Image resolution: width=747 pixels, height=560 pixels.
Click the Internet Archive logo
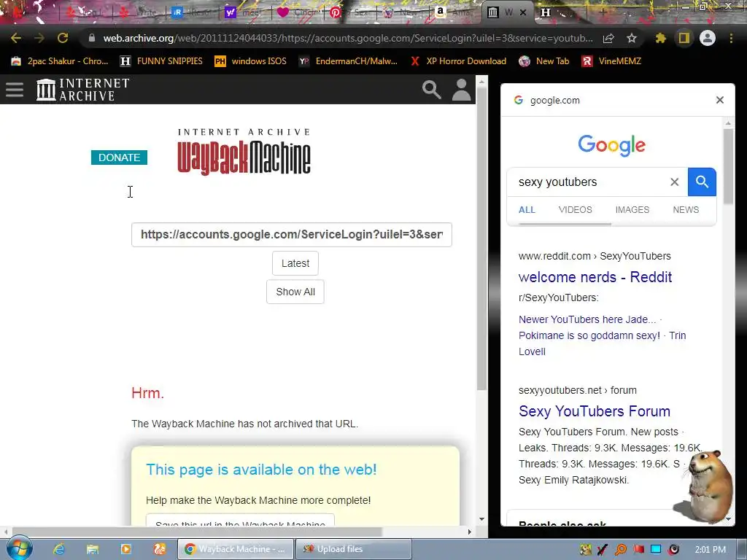point(83,90)
